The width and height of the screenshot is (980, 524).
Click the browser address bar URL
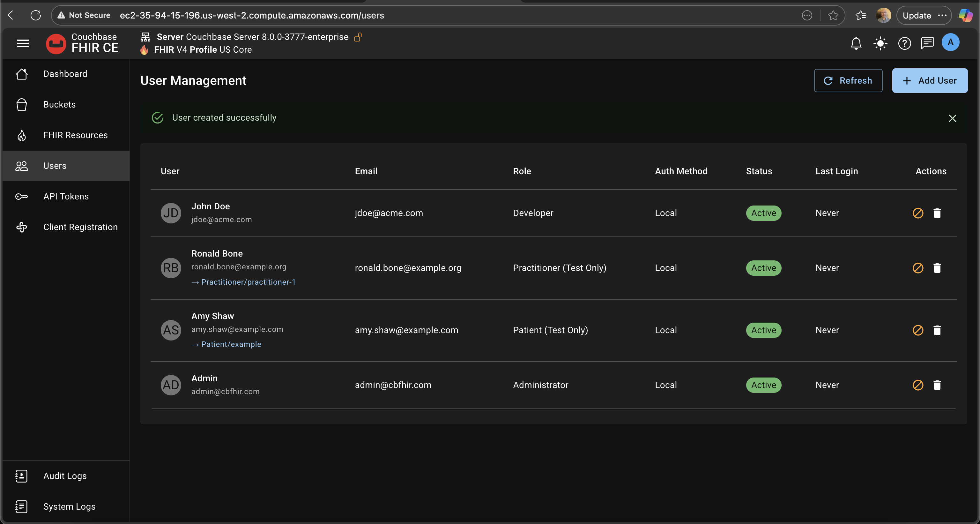point(251,15)
